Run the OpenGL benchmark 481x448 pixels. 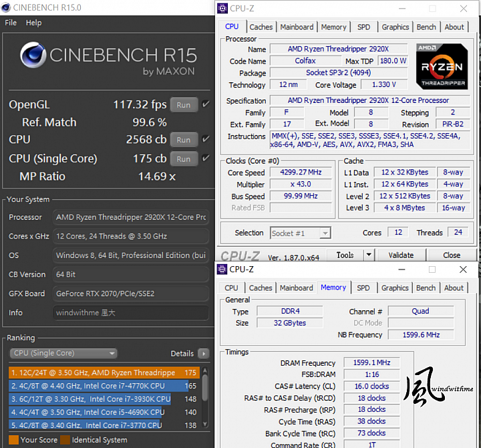[x=184, y=105]
